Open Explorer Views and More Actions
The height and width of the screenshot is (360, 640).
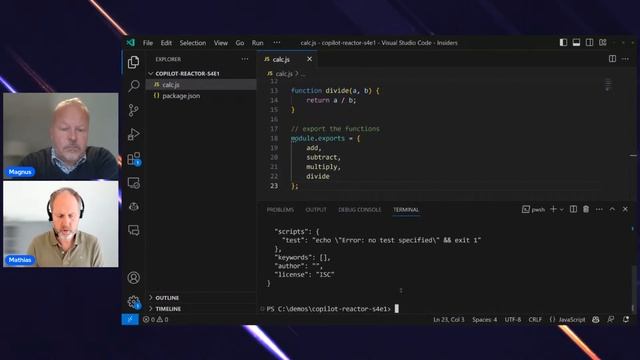[244, 59]
